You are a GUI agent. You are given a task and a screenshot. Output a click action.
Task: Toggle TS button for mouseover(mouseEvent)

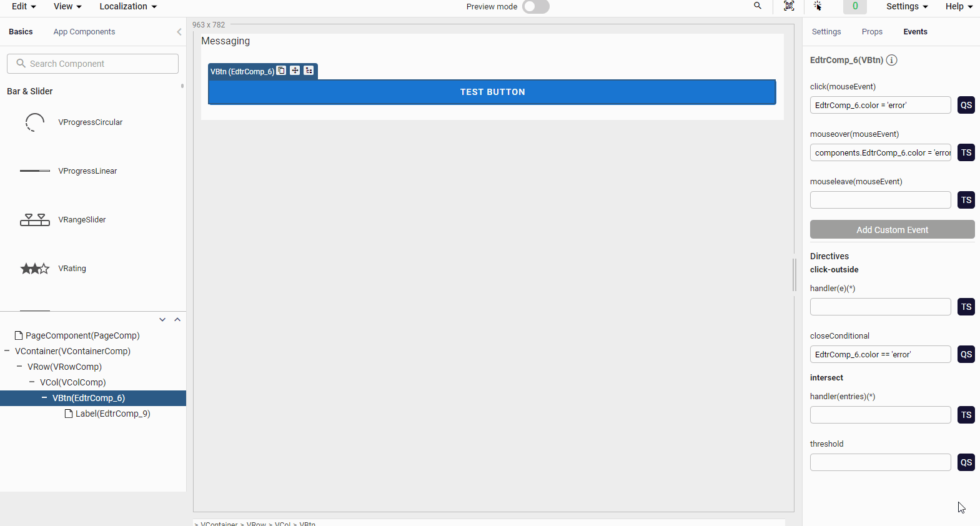pyautogui.click(x=966, y=152)
